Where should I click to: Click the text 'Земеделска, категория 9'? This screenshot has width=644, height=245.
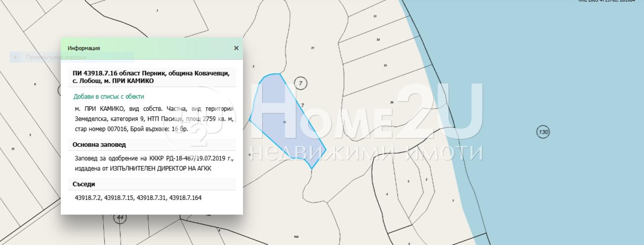110,119
